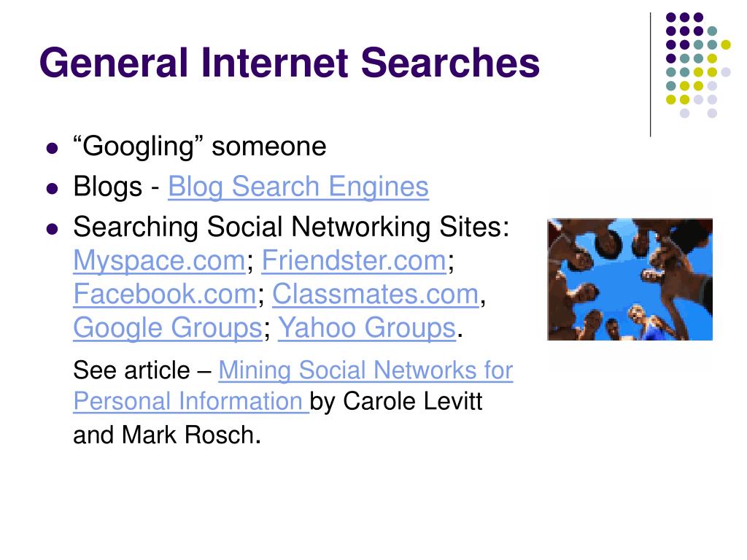This screenshot has width=747, height=560.
Task: Visit the Facebook.com link
Action: click(165, 294)
